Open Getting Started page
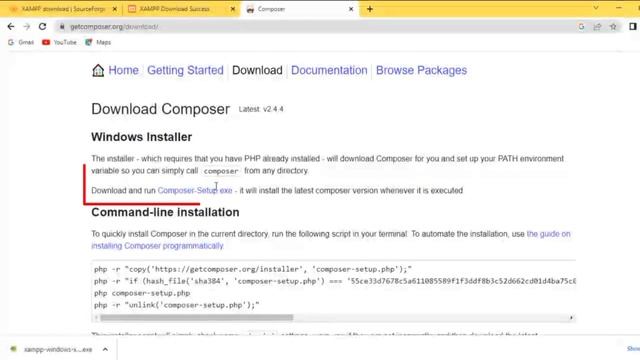The image size is (640, 360). (185, 70)
